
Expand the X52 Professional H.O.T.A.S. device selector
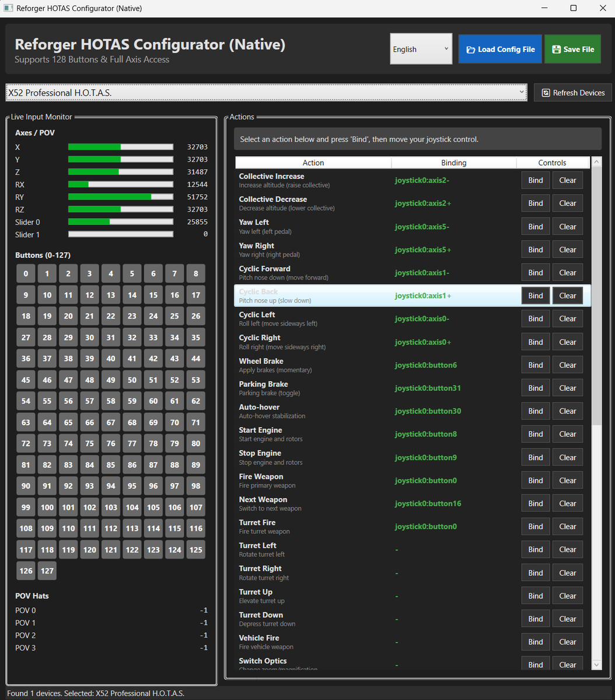point(266,93)
